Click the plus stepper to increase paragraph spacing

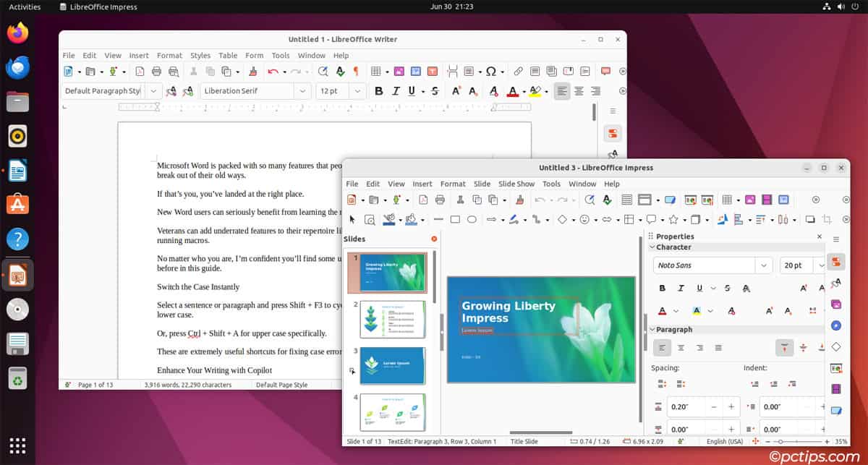[731, 406]
